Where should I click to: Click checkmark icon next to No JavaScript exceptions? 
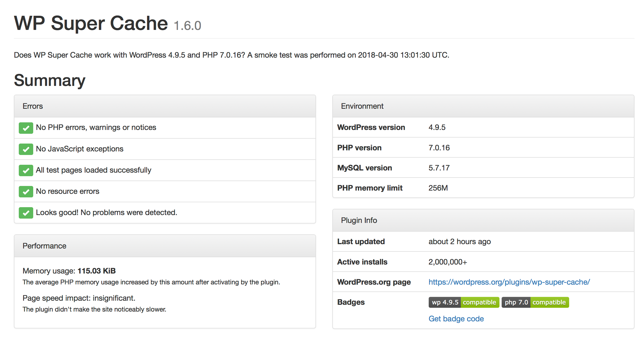[26, 149]
